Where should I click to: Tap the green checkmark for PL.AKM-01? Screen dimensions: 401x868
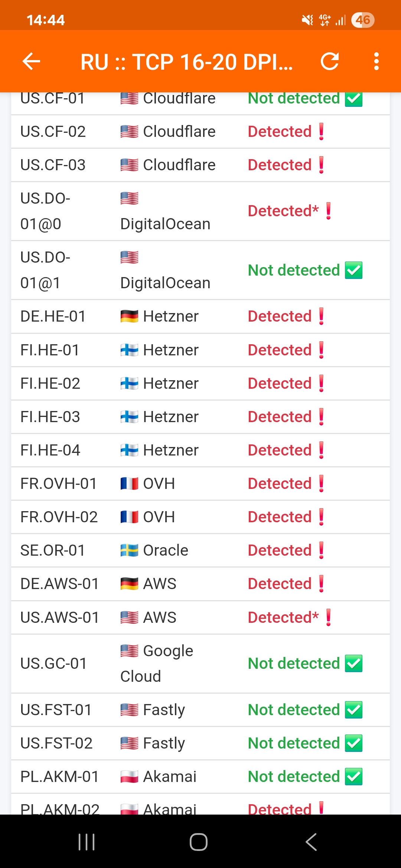coord(353,777)
